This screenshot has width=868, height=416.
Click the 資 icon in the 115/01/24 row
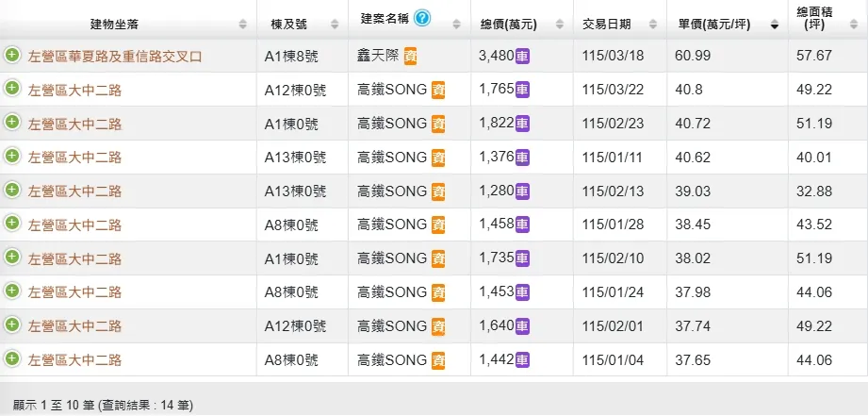(x=438, y=292)
